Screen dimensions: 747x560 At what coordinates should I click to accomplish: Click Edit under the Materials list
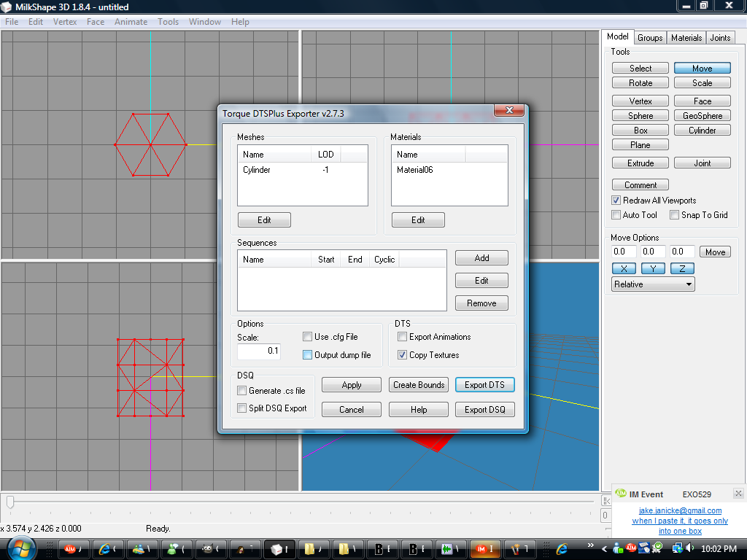tap(418, 220)
